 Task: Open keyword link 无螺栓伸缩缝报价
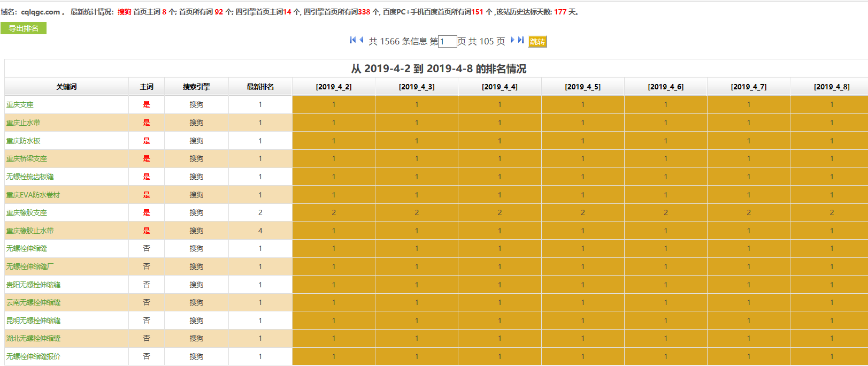(33, 357)
